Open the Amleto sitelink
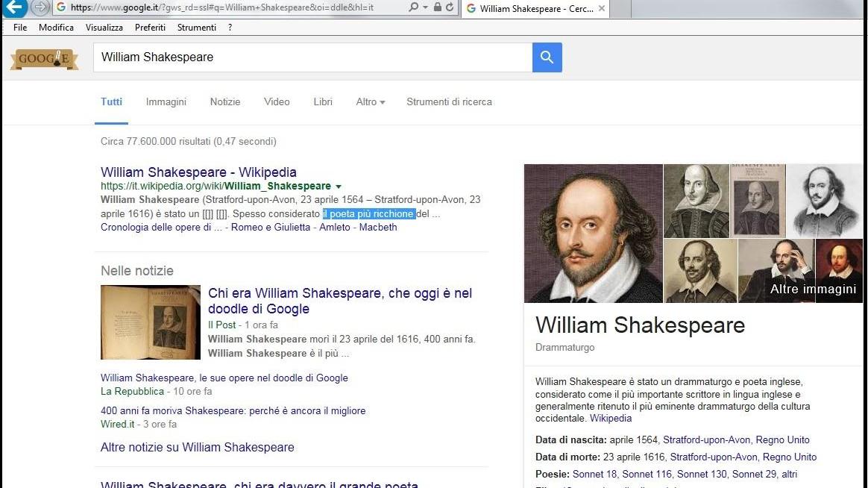The width and height of the screenshot is (868, 488). click(334, 227)
